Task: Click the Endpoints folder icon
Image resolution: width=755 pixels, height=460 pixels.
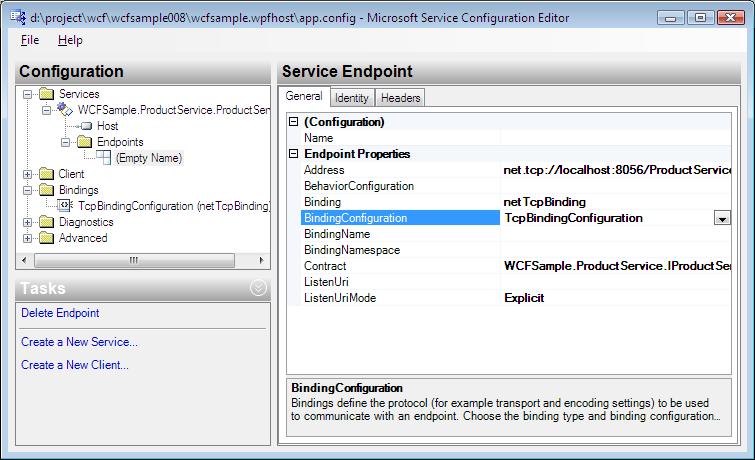Action: (x=85, y=142)
